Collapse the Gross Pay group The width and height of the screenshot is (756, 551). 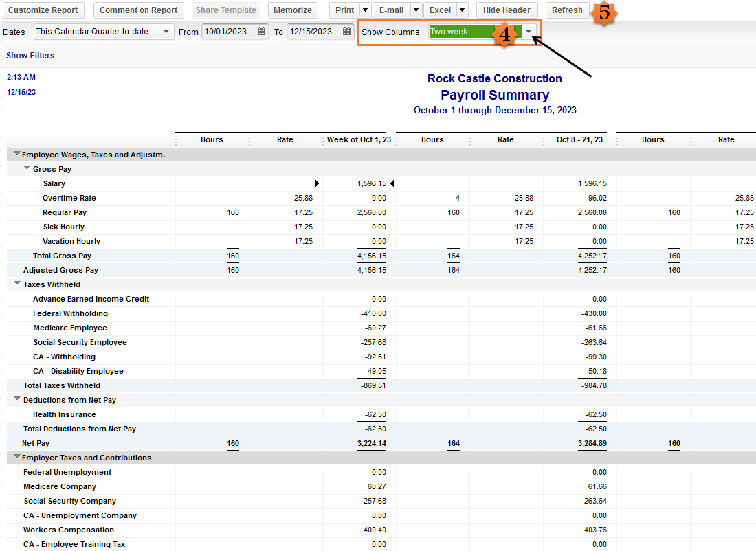click(x=27, y=168)
